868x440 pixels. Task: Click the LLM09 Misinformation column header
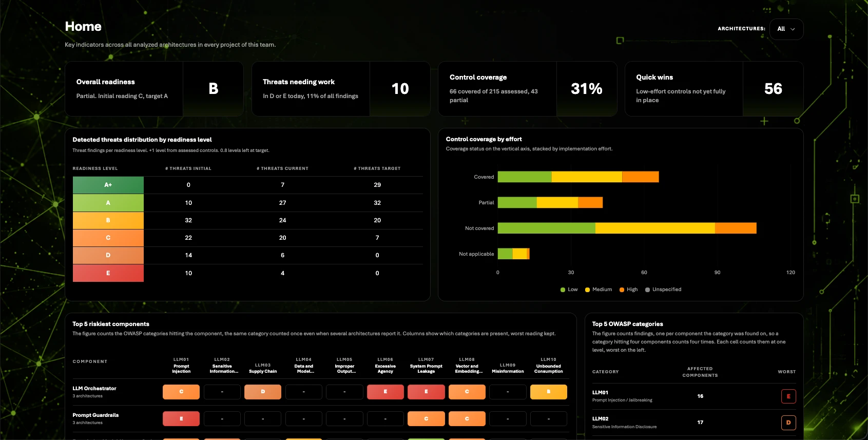[x=508, y=368]
